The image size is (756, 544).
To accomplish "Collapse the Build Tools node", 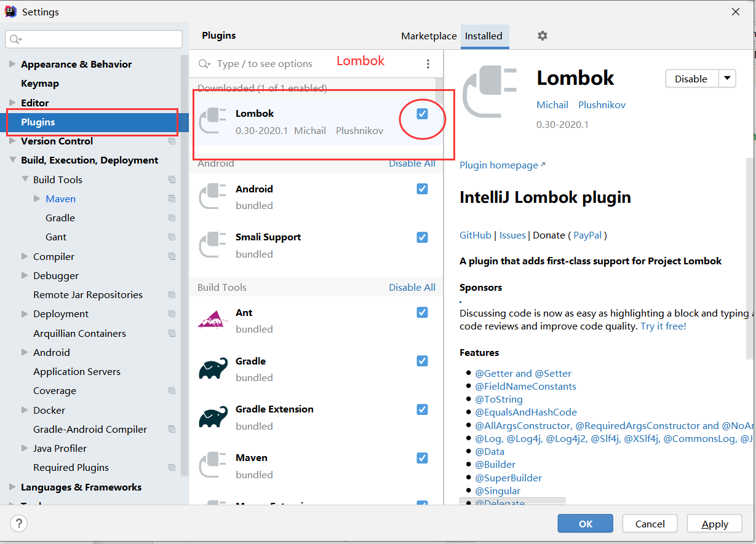I will pyautogui.click(x=25, y=179).
